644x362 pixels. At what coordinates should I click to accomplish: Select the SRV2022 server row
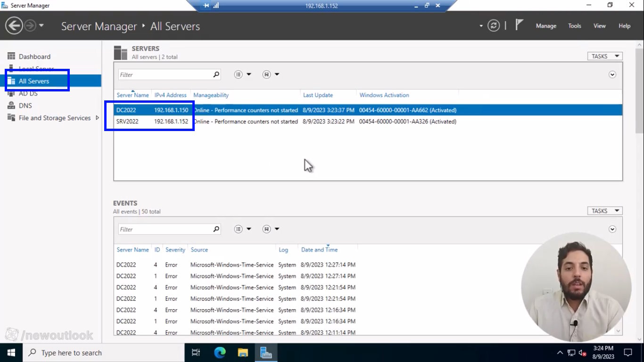368,121
